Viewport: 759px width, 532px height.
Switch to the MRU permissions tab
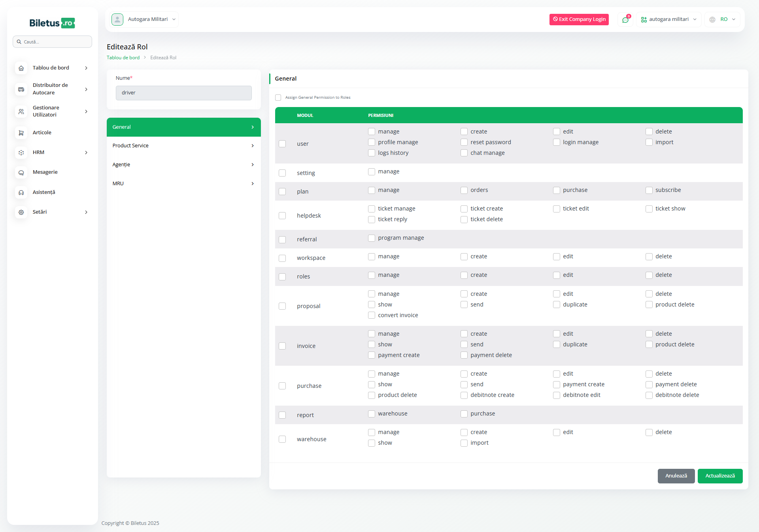(x=183, y=184)
